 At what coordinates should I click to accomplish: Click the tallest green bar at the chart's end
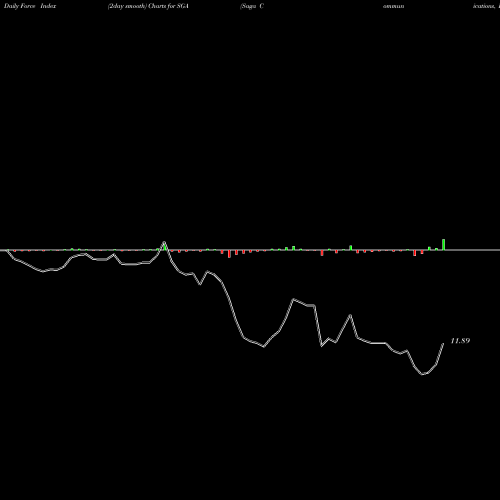(444, 244)
